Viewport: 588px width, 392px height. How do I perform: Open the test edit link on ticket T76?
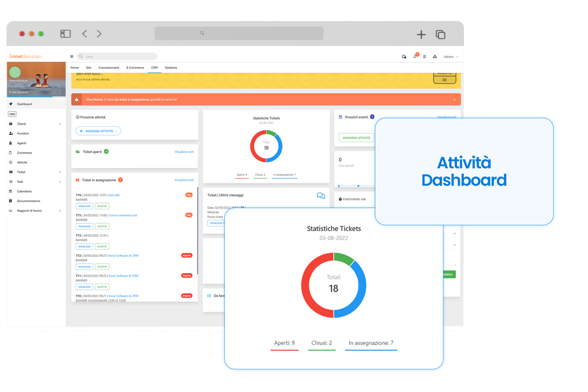point(114,195)
